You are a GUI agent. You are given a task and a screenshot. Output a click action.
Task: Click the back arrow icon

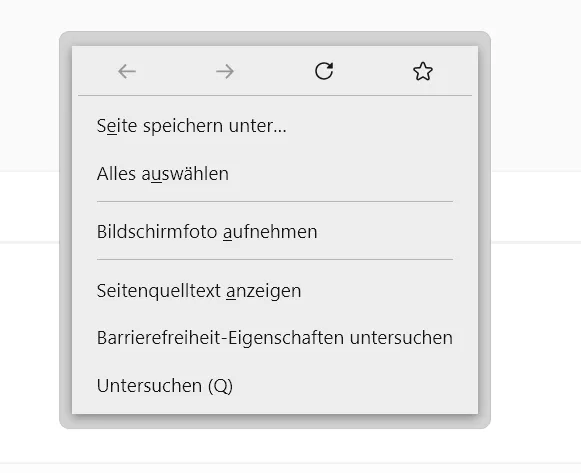coord(127,71)
